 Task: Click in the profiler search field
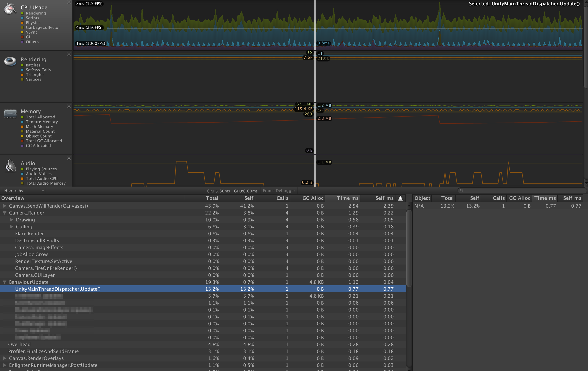tap(522, 190)
